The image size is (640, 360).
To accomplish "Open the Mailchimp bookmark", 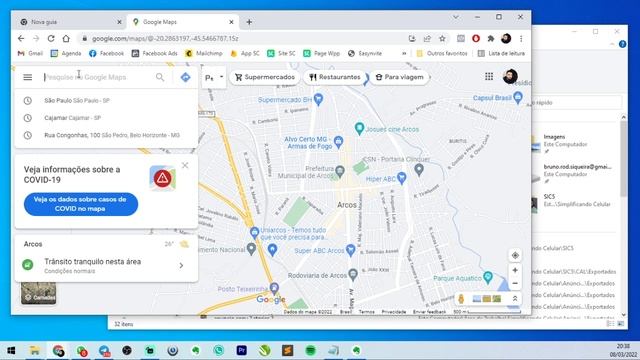I will [204, 53].
